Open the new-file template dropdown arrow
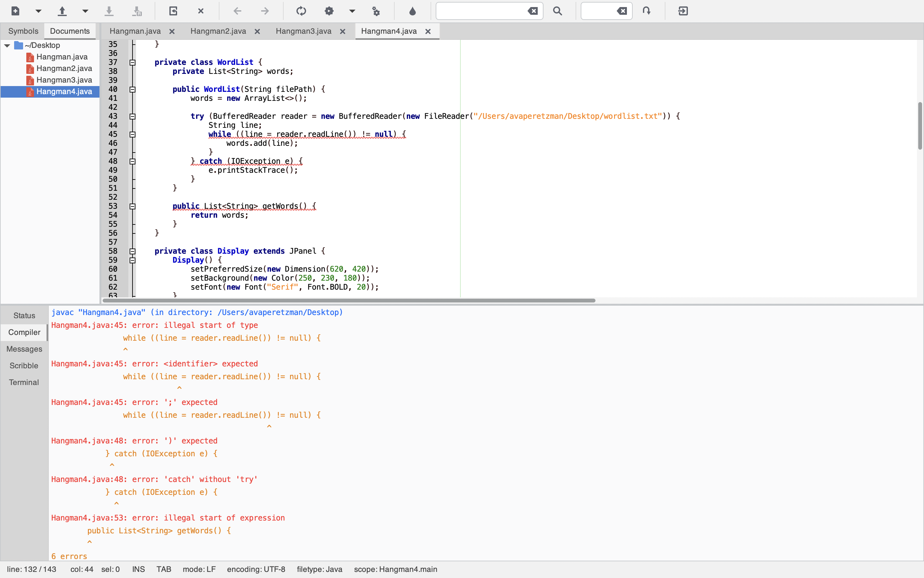Screen dimensions: 924x578 (38, 11)
